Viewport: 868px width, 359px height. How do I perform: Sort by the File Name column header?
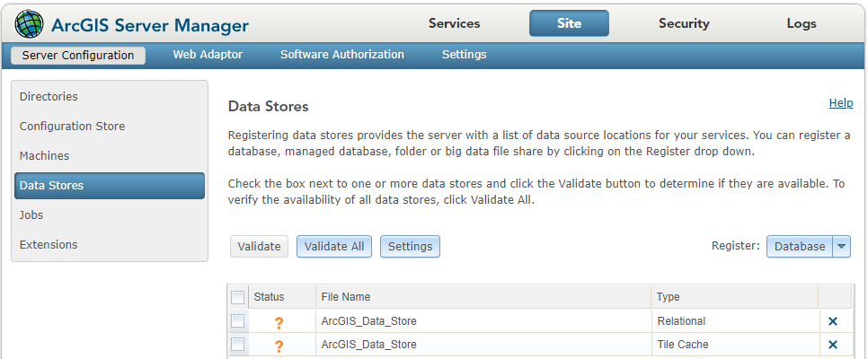click(x=346, y=297)
